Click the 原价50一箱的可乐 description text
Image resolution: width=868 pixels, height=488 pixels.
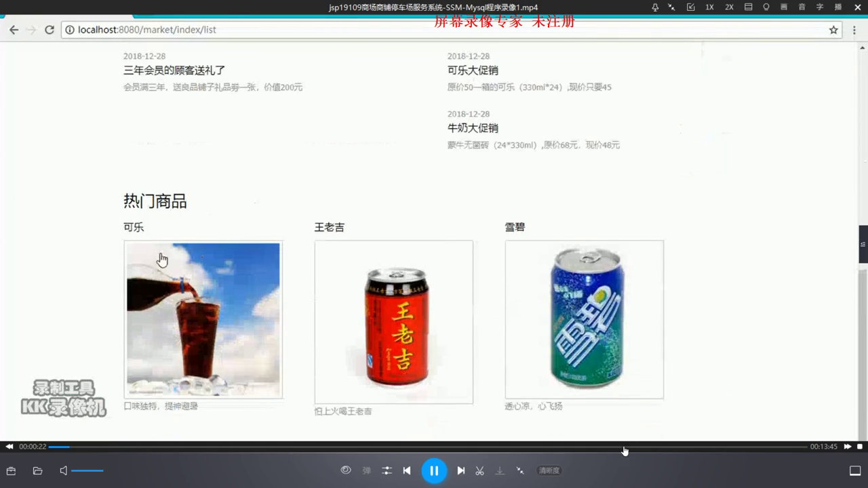[530, 87]
